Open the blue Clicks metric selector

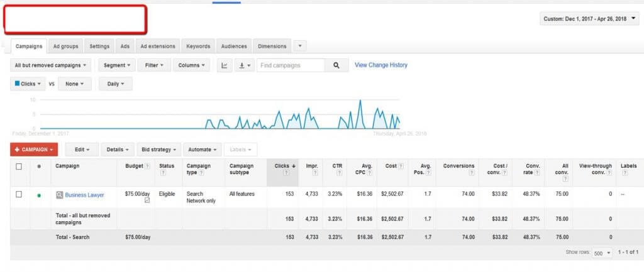point(28,84)
